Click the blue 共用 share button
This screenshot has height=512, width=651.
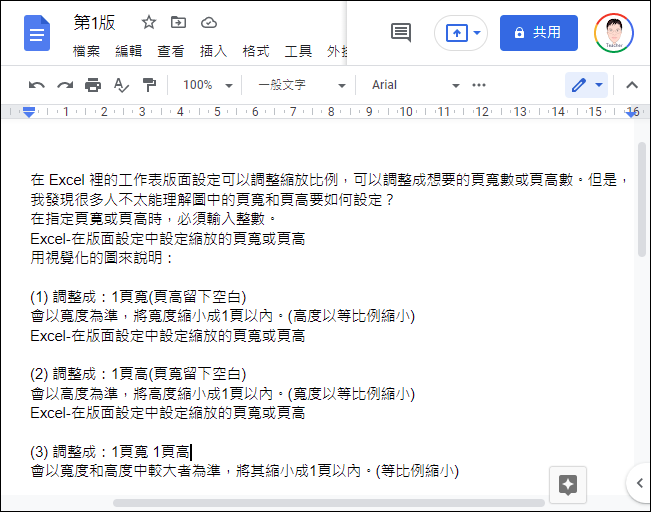click(538, 33)
